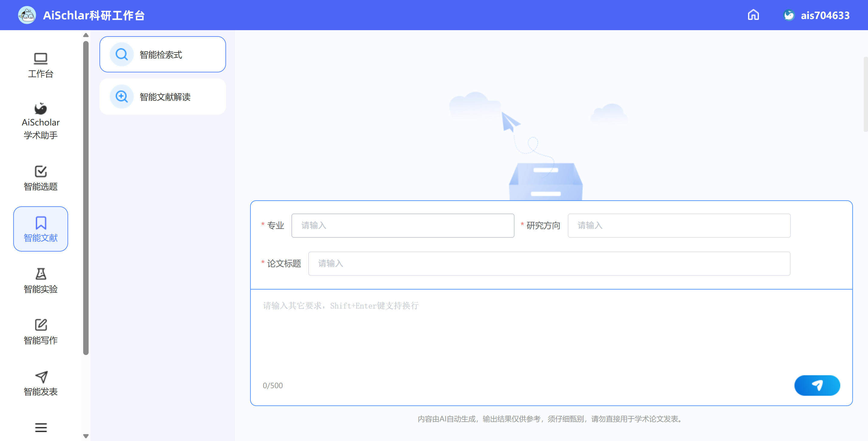The width and height of the screenshot is (868, 441).
Task: Open the 工作台 workbench icon
Action: [40, 59]
